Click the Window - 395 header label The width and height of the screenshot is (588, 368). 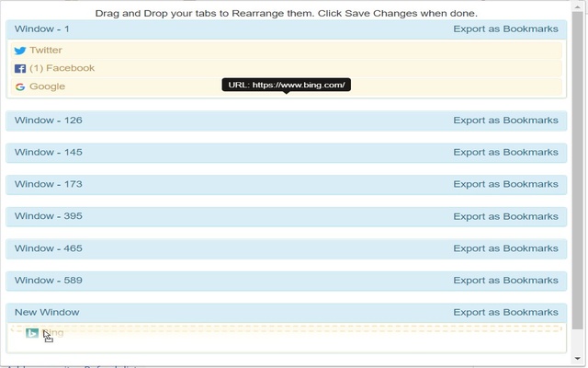(x=49, y=216)
